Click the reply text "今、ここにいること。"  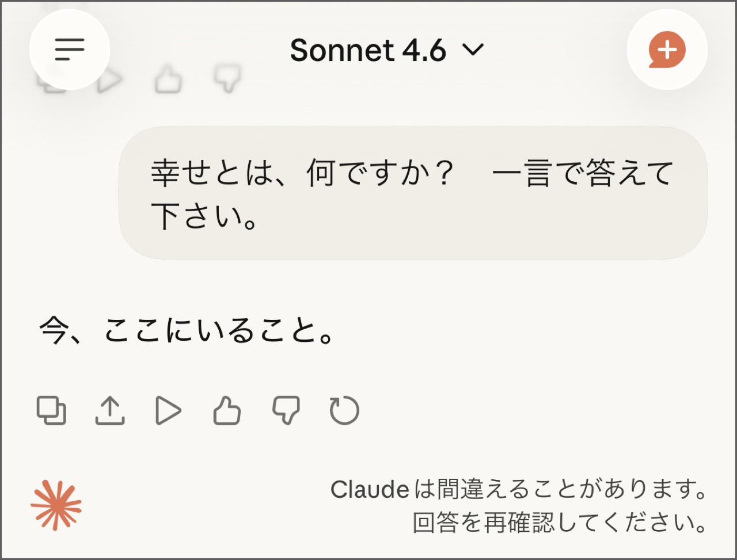coord(186,333)
